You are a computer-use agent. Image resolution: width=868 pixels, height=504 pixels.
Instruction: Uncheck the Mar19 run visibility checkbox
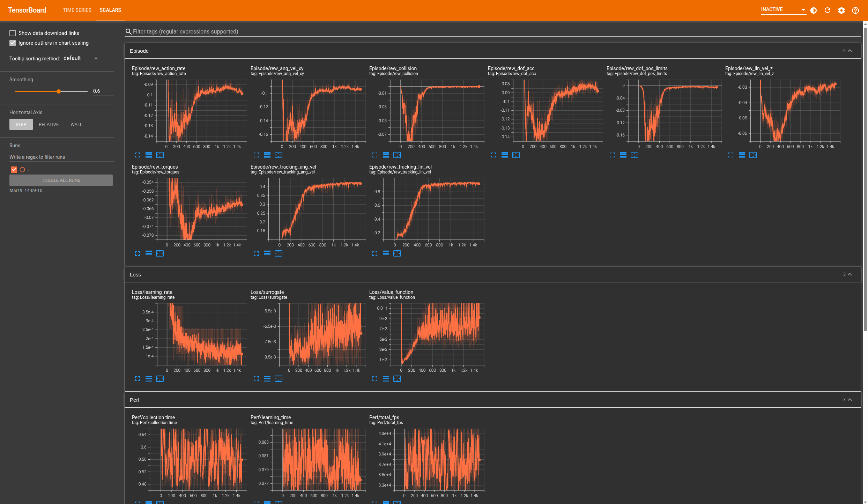(14, 170)
